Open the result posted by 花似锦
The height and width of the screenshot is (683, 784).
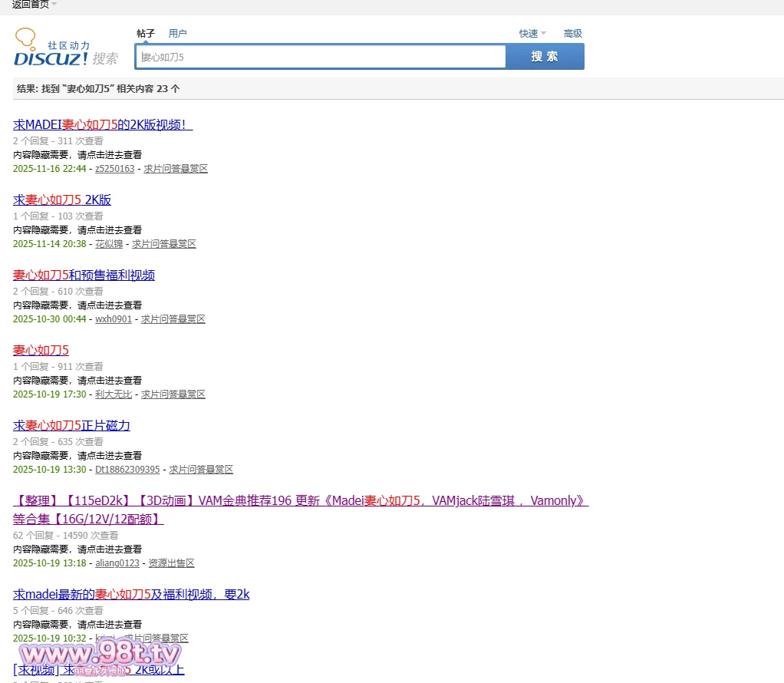(62, 200)
